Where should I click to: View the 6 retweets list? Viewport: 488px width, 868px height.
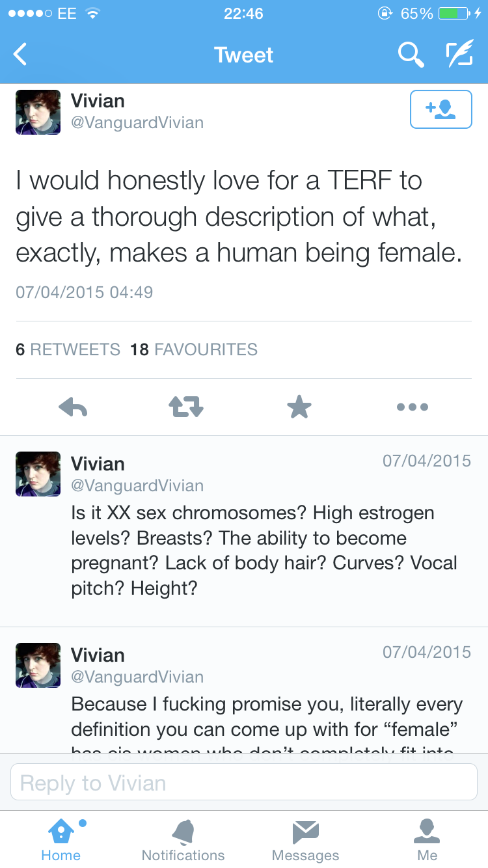68,349
